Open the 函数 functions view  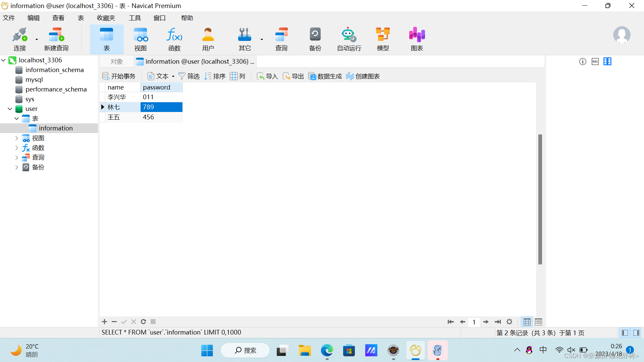click(x=174, y=39)
